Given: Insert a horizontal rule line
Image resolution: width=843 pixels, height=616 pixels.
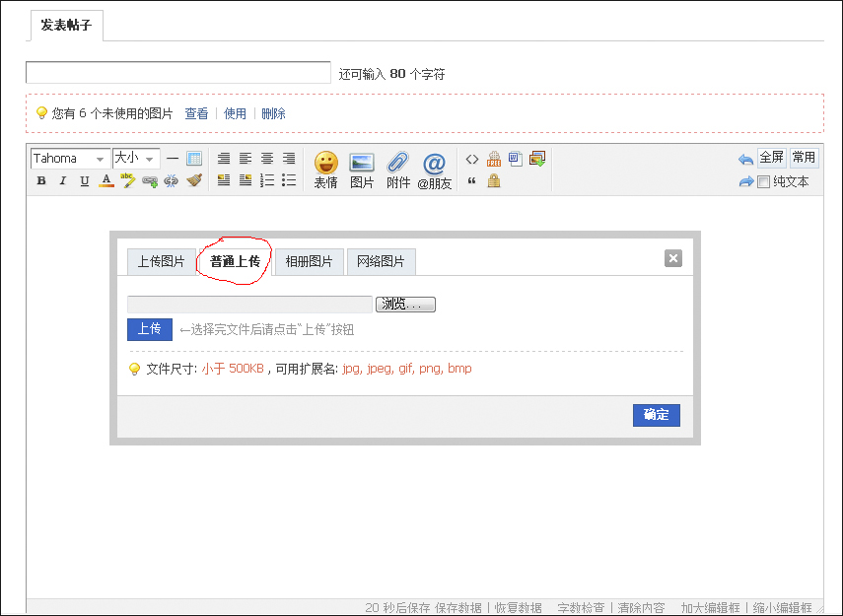Looking at the screenshot, I should [x=172, y=159].
